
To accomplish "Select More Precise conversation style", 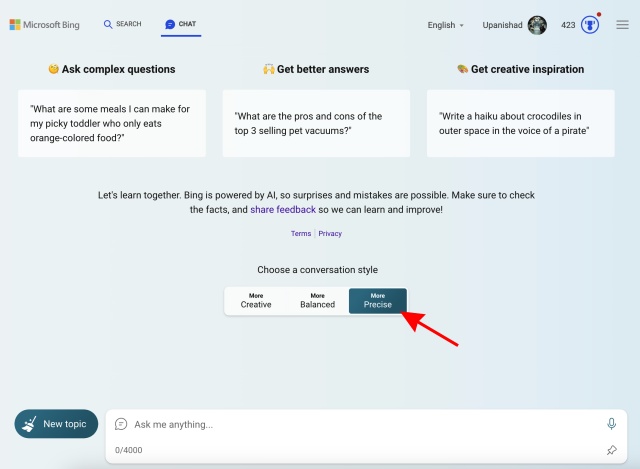I will (x=377, y=300).
